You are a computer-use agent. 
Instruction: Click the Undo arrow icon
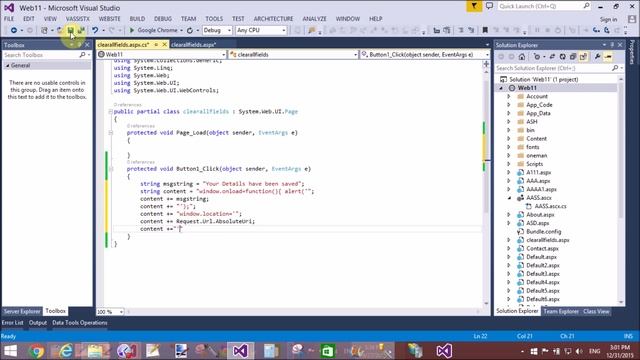pyautogui.click(x=95, y=30)
